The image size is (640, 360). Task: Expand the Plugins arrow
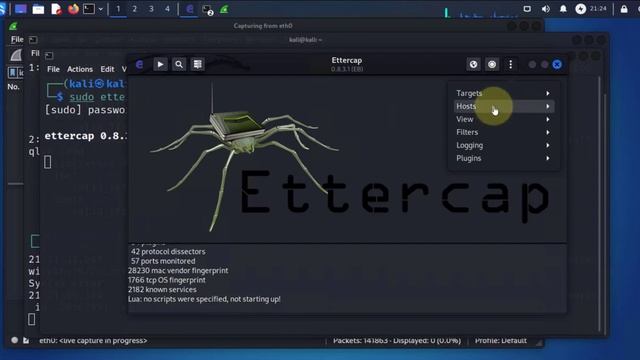pos(548,158)
